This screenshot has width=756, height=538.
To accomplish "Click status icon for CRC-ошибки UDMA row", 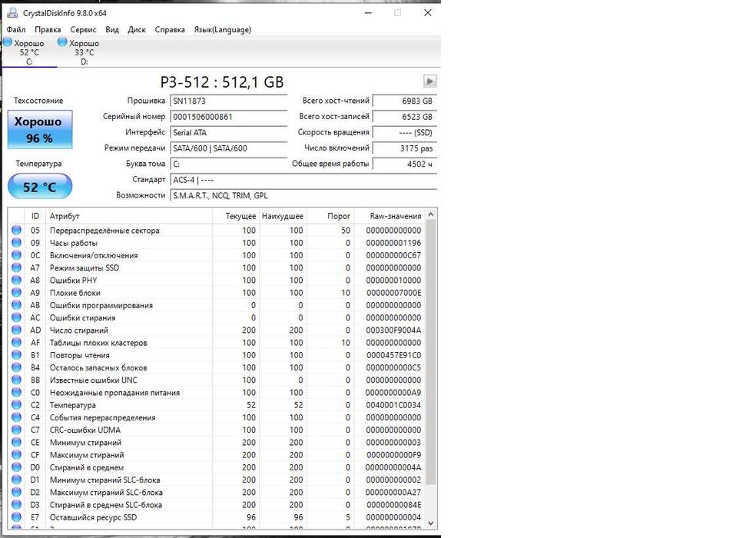I will pos(16,430).
